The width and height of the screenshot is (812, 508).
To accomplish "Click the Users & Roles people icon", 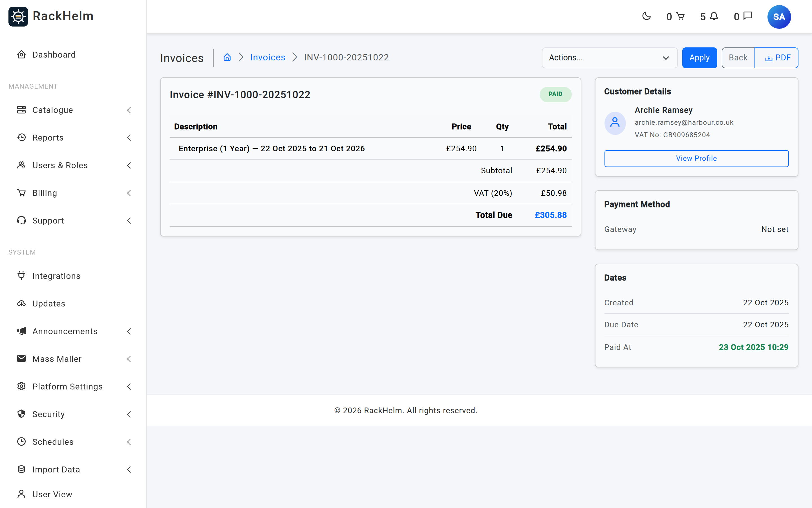I will pyautogui.click(x=21, y=165).
